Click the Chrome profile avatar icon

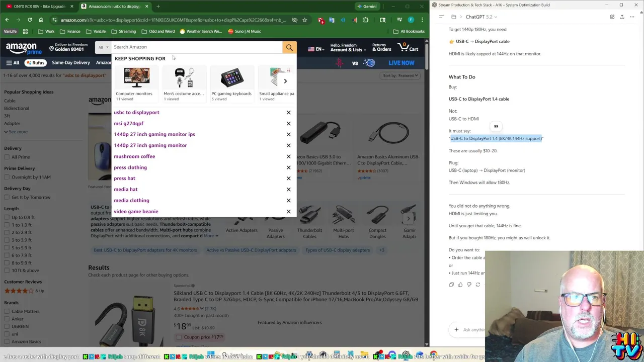tap(411, 20)
